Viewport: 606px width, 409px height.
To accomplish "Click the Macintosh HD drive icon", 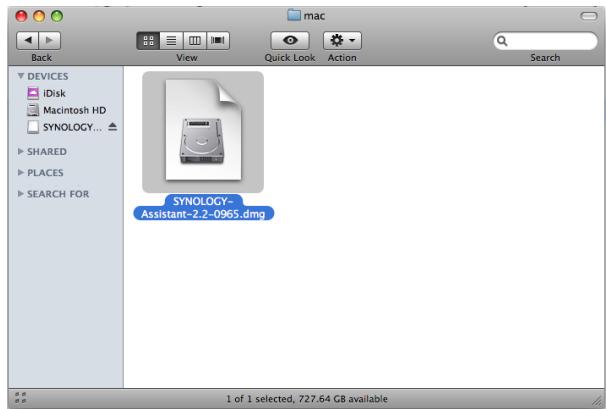I will pos(33,110).
